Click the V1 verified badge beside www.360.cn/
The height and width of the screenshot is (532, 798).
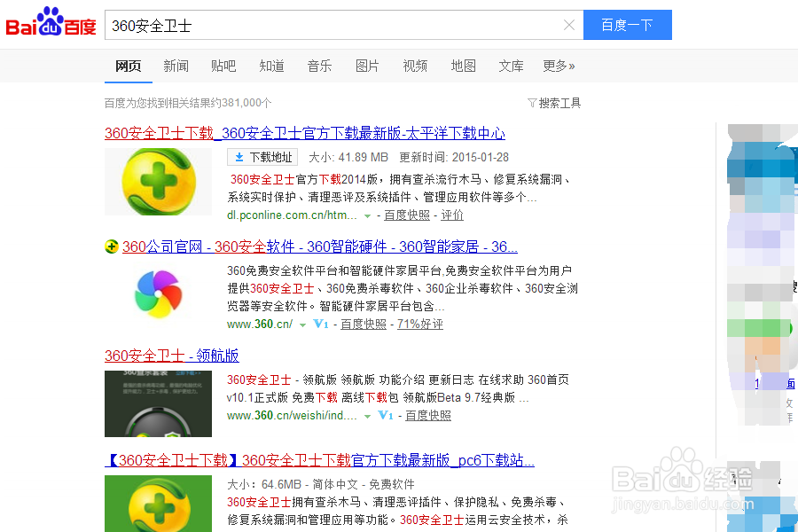click(321, 324)
